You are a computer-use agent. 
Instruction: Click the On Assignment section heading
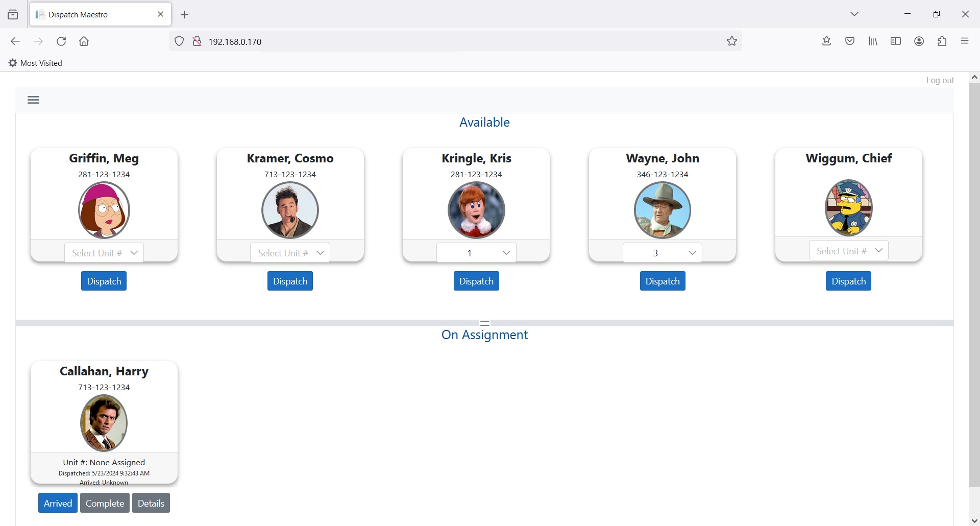tap(484, 335)
